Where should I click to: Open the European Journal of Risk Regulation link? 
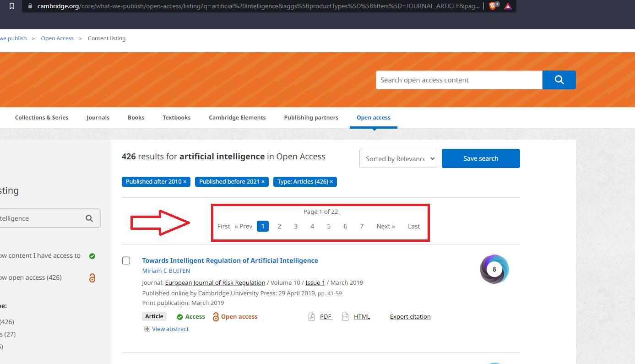tap(215, 283)
